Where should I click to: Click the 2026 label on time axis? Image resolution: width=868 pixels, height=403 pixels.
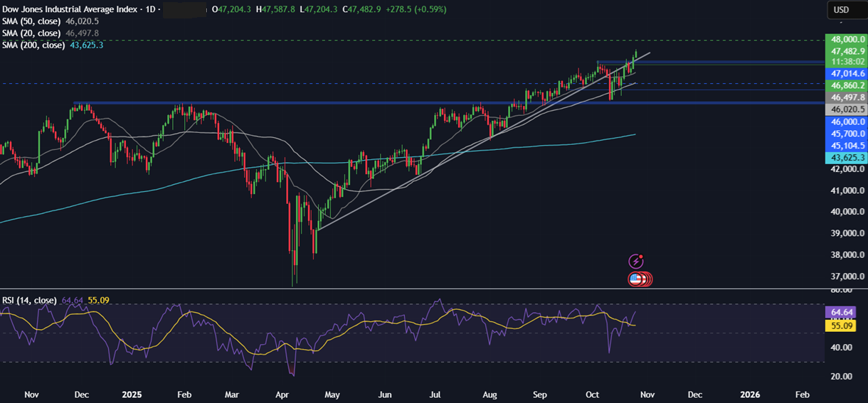[x=750, y=394]
